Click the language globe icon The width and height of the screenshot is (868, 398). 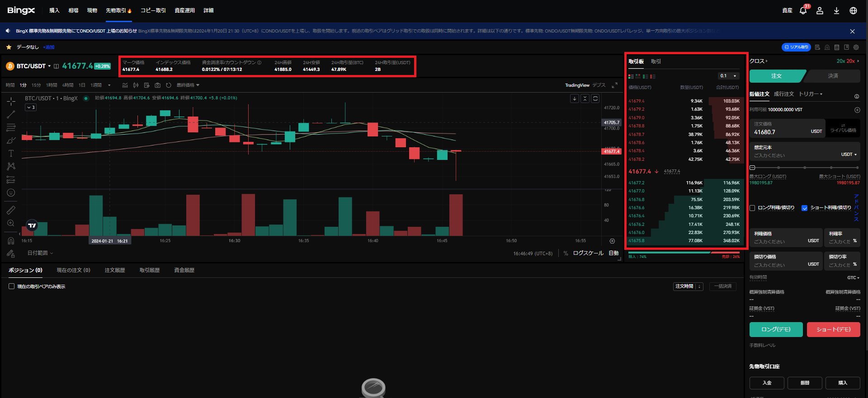click(x=853, y=11)
